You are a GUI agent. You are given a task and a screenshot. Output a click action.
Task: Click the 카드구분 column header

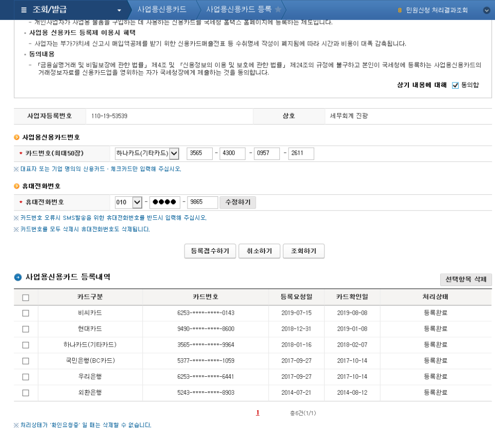90,297
